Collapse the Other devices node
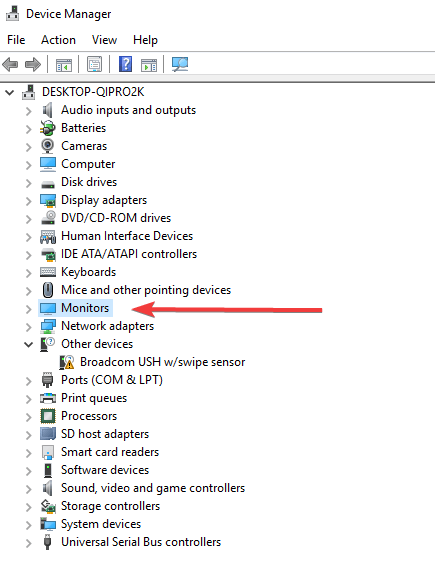Screen dimensions: 435x584 [x=28, y=345]
